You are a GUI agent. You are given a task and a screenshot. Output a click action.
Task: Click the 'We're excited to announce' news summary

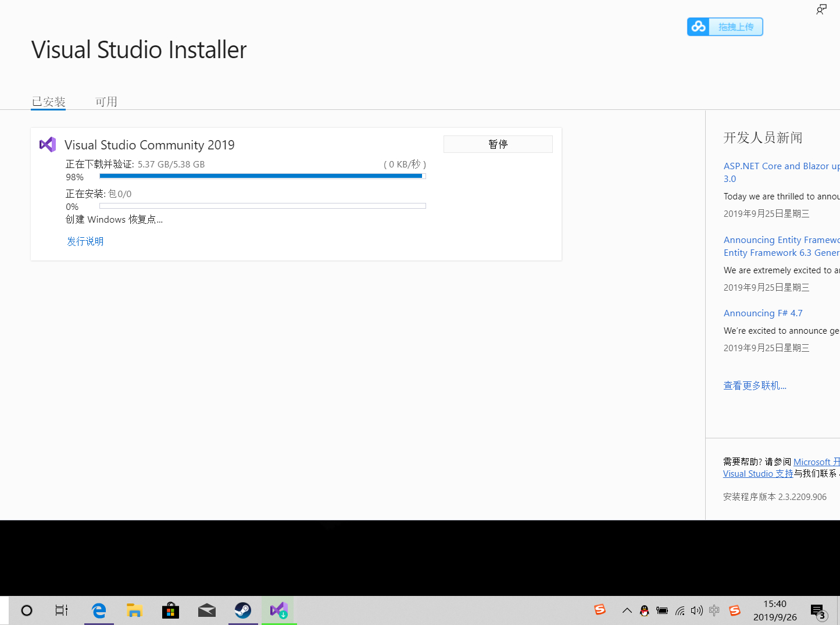click(x=782, y=331)
